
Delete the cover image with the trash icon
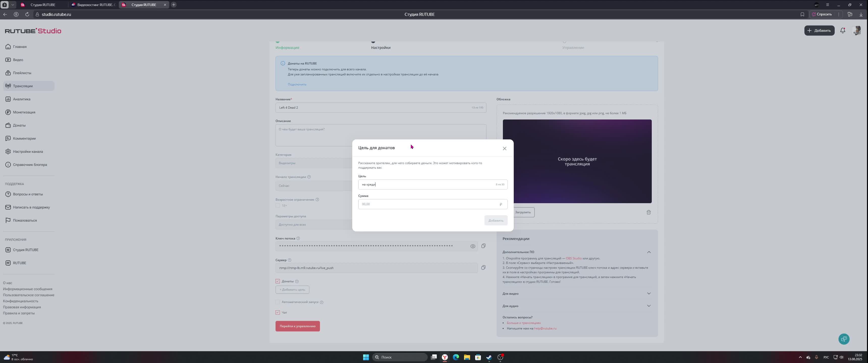(648, 213)
